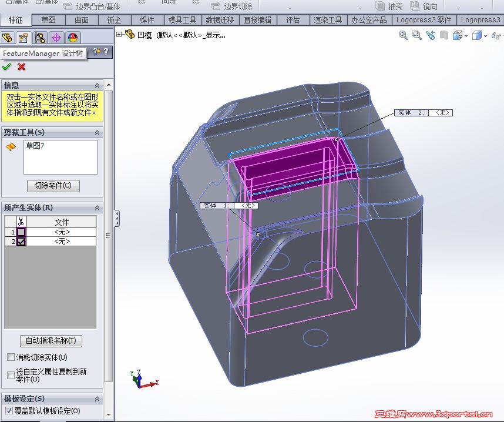Select the <无> file cell in row 2
Screen dimensions: 504x422
[61, 241]
